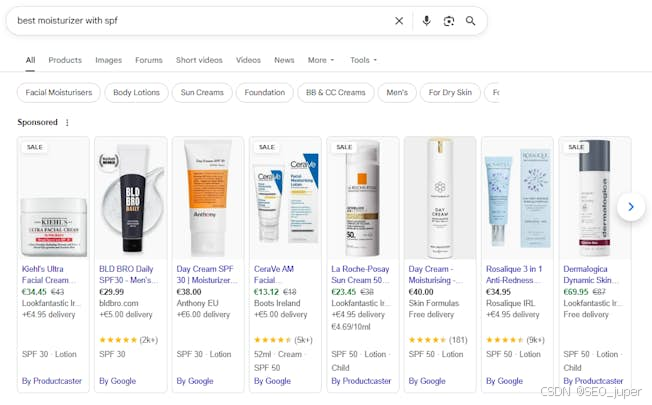
Task: Open La Roche-Posay sun cream image
Action: tap(363, 198)
